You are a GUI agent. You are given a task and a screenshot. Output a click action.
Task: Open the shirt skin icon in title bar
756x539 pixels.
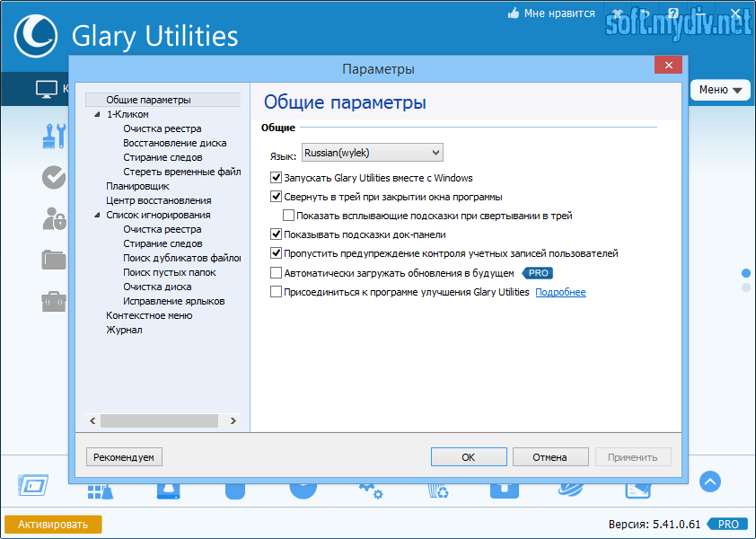[617, 13]
